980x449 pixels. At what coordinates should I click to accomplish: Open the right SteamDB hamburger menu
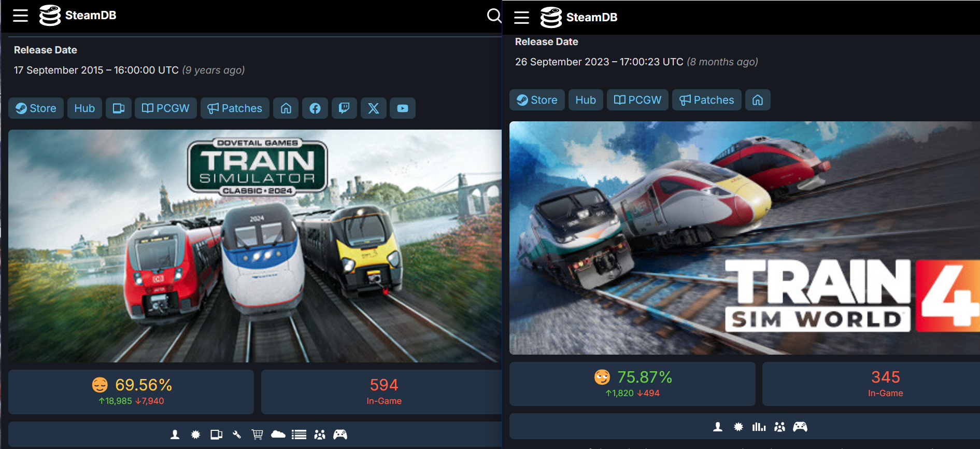coord(521,17)
